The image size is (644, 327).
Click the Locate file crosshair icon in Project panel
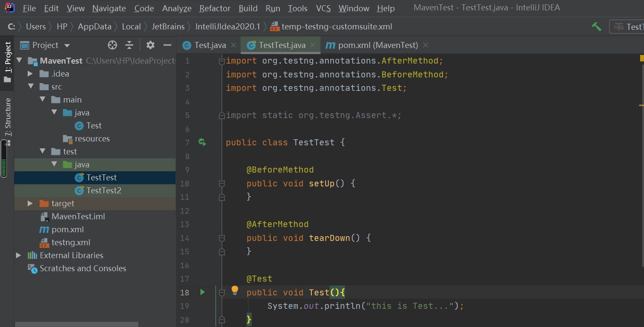coord(112,45)
